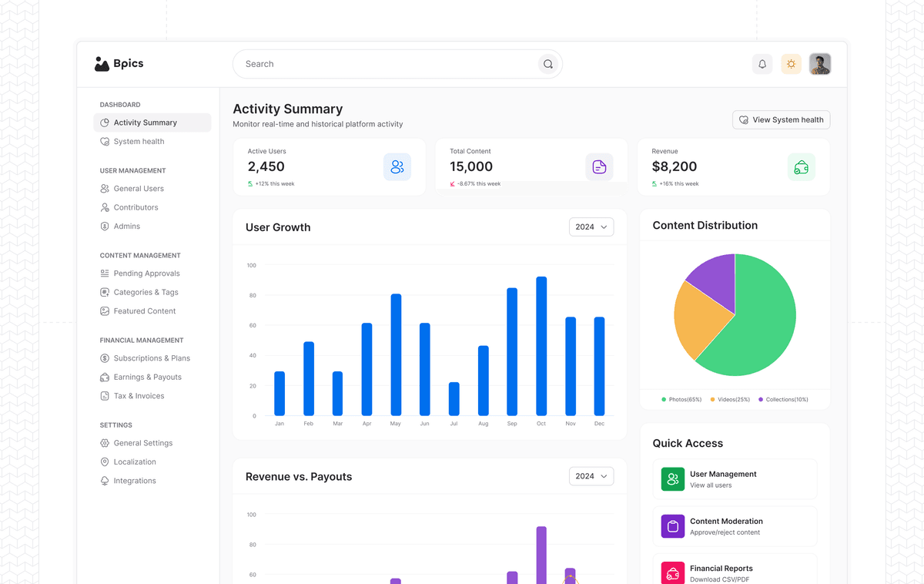Select Tax & Invoices in sidebar
Image resolution: width=924 pixels, height=584 pixels.
coord(152,396)
